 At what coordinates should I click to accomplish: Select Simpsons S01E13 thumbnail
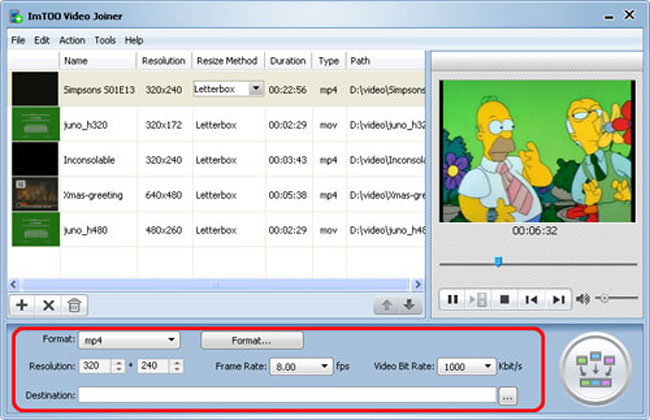[35, 89]
